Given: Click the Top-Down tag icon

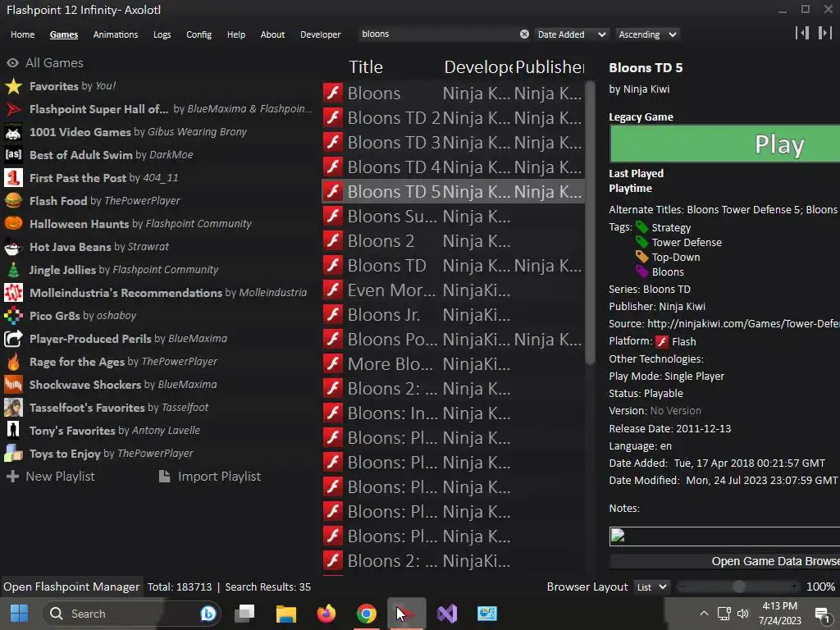Looking at the screenshot, I should coord(641,257).
